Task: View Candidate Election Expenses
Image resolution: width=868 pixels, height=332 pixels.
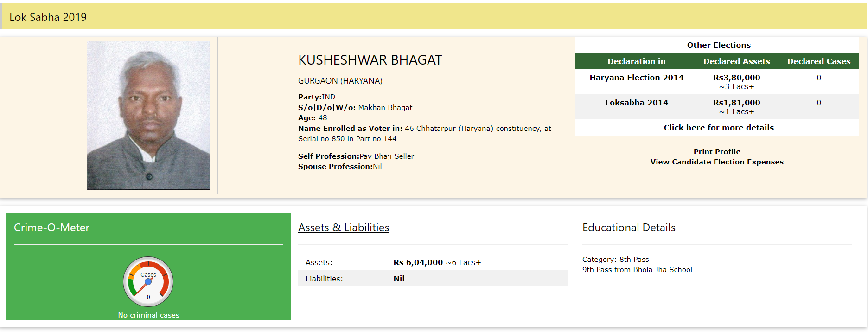Action: pyautogui.click(x=717, y=162)
